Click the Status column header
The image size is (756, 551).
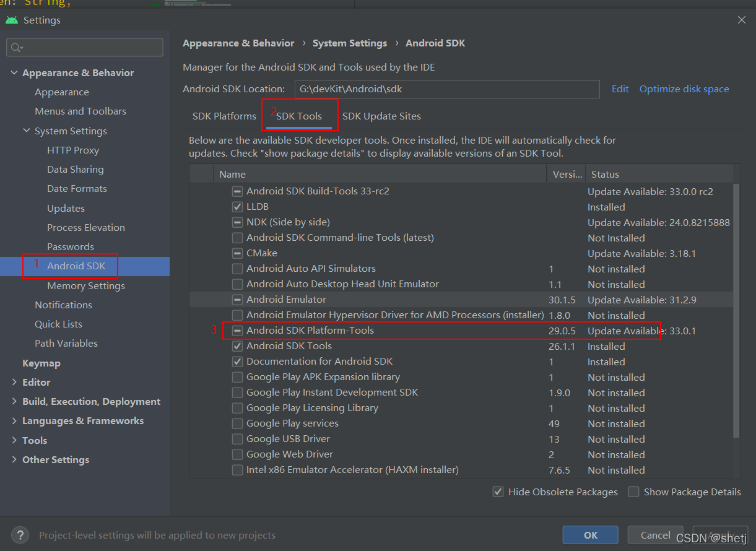coord(659,174)
